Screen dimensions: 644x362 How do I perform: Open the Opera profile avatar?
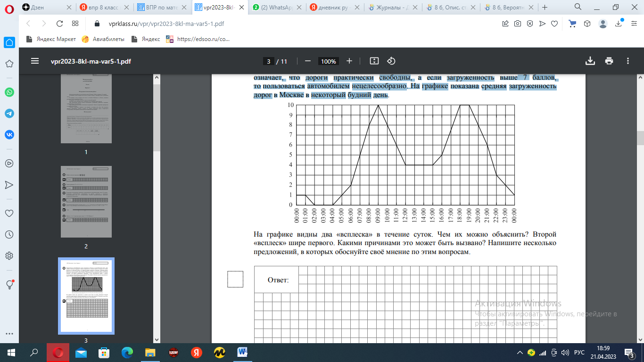pyautogui.click(x=603, y=24)
